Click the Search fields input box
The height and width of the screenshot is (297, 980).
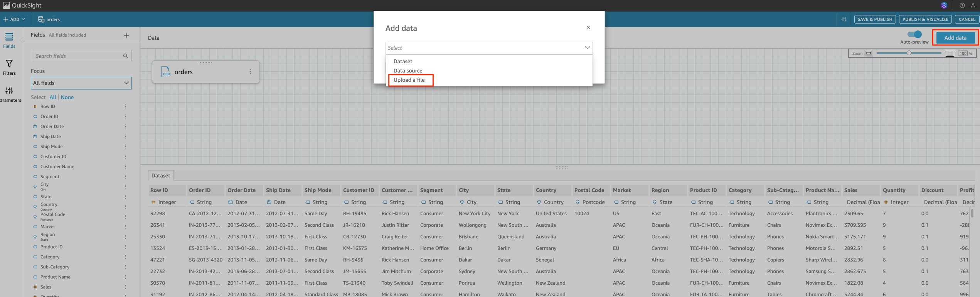(x=81, y=56)
